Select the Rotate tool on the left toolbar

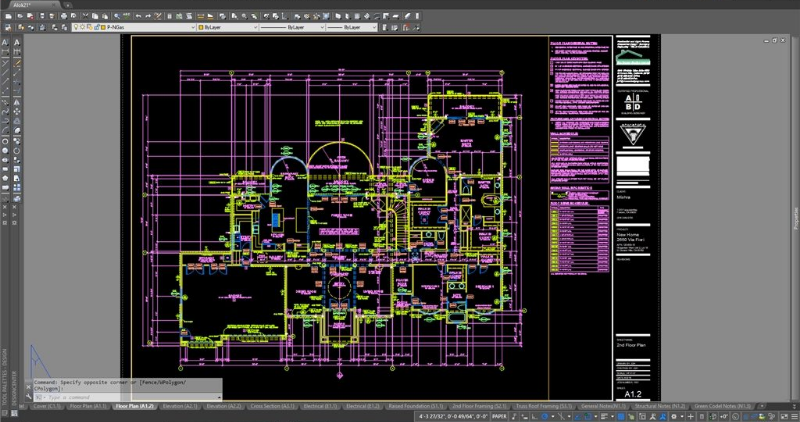point(17,151)
